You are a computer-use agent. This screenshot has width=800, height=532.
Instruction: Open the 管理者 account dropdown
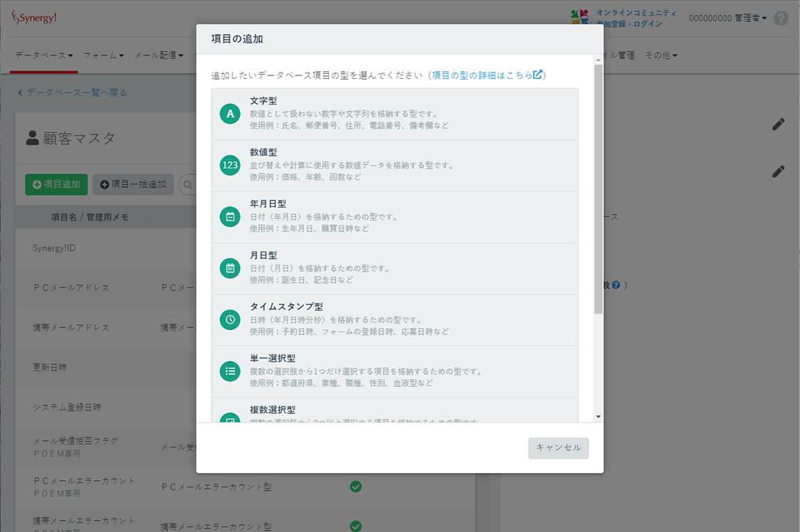click(728, 18)
